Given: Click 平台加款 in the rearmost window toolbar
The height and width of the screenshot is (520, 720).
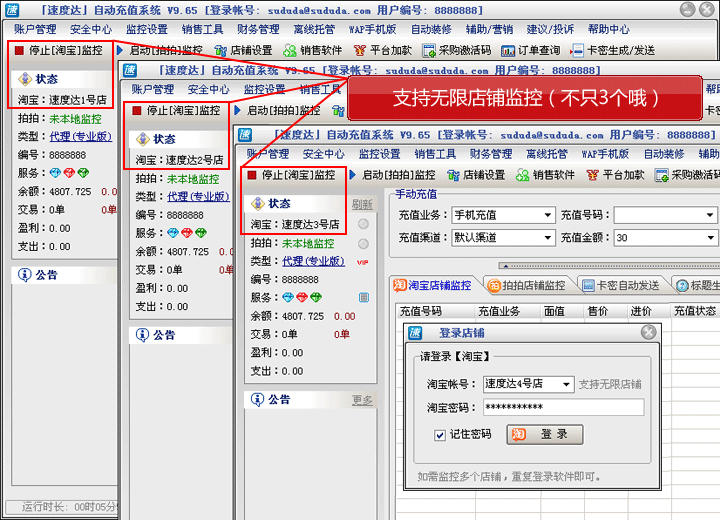Looking at the screenshot, I should click(x=383, y=50).
